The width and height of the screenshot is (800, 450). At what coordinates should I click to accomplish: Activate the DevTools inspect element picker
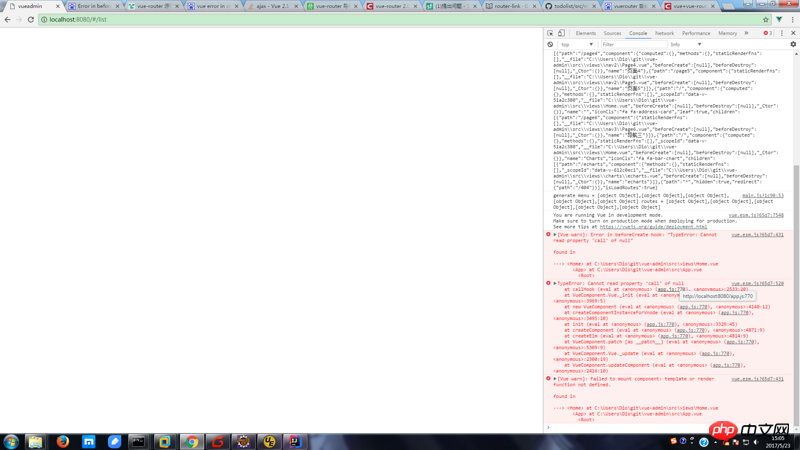(x=550, y=33)
